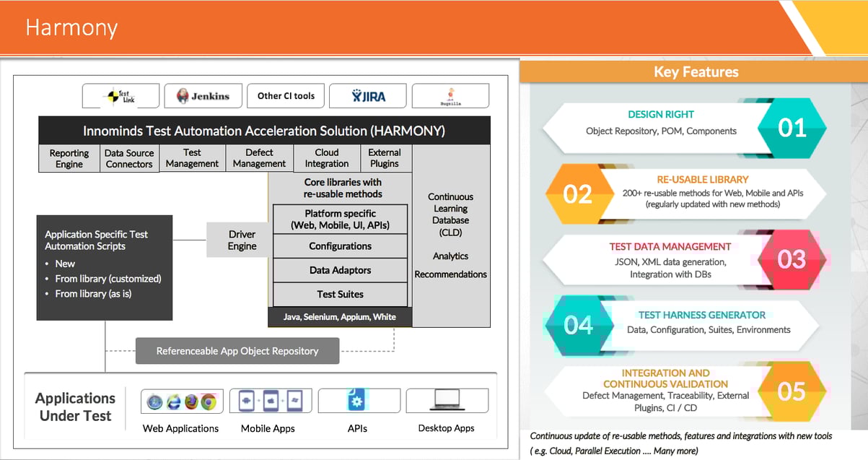Screen dimensions: 868x460
Task: Click the Android device icon under Mobile Apps
Action: click(245, 400)
